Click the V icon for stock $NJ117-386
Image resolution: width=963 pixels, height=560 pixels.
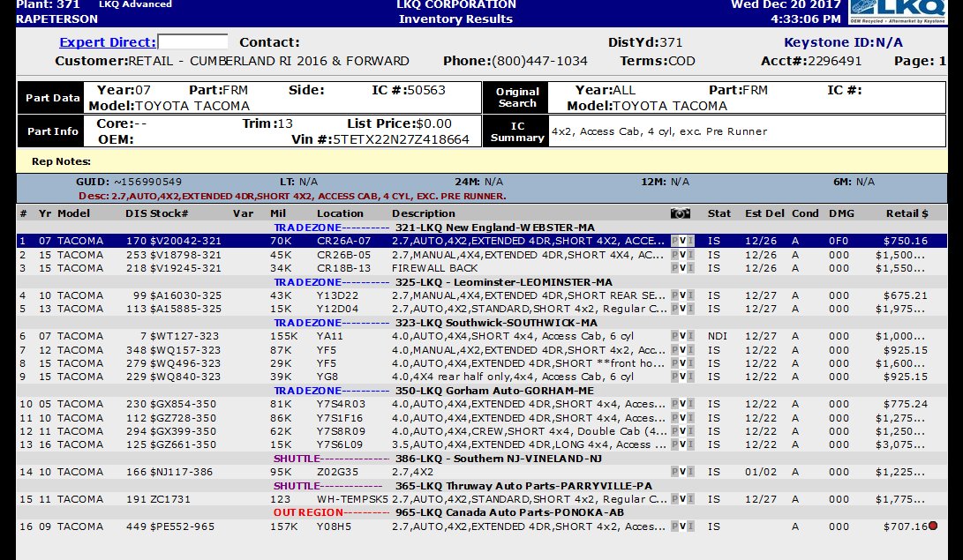[683, 472]
